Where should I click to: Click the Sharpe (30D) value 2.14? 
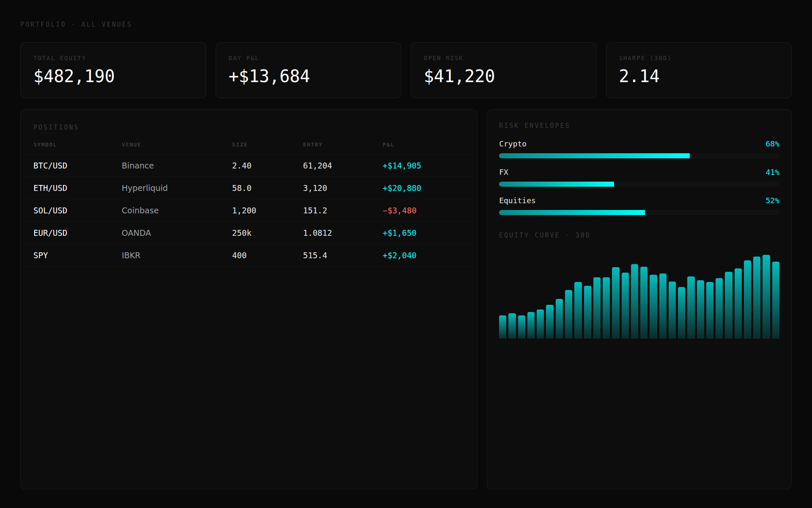[639, 77]
